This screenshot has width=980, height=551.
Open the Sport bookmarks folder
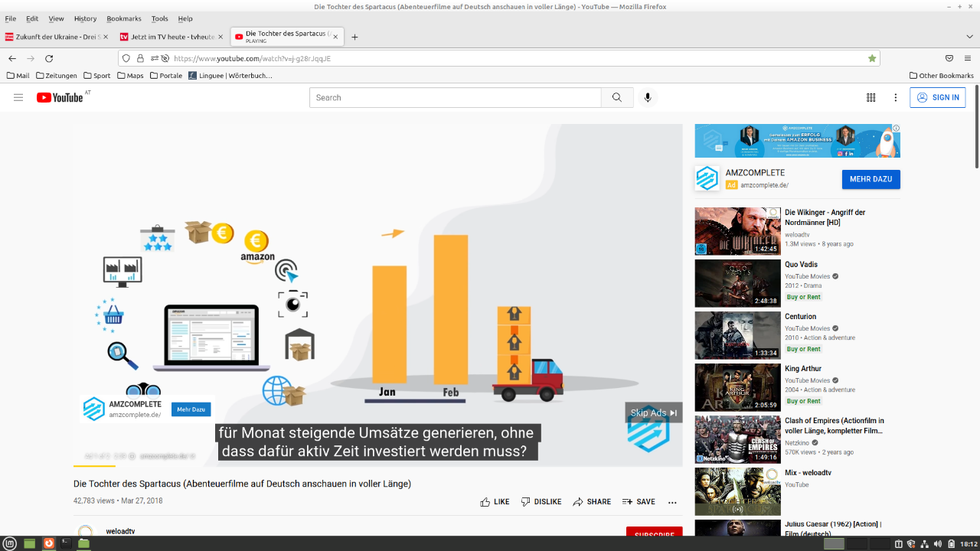point(97,76)
